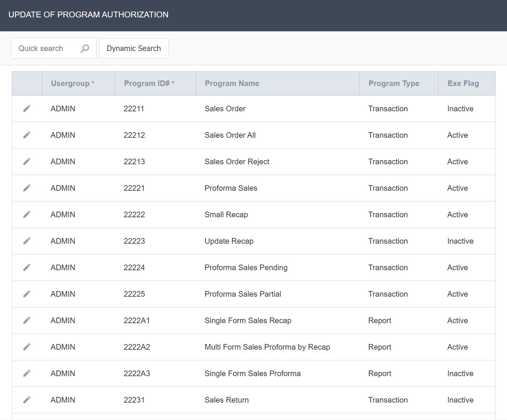Image resolution: width=507 pixels, height=420 pixels.
Task: Click pencil icon beside program 22221
Action: point(27,188)
